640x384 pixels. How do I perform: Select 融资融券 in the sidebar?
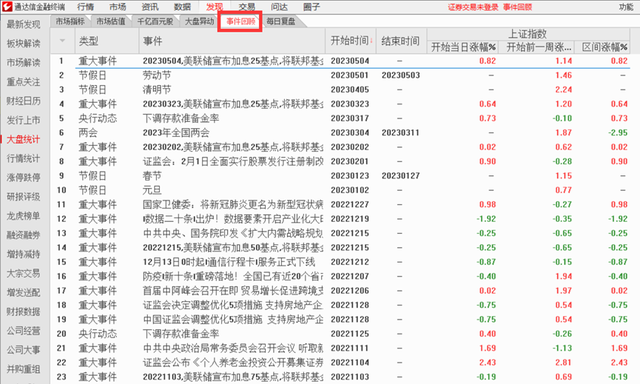click(x=23, y=235)
